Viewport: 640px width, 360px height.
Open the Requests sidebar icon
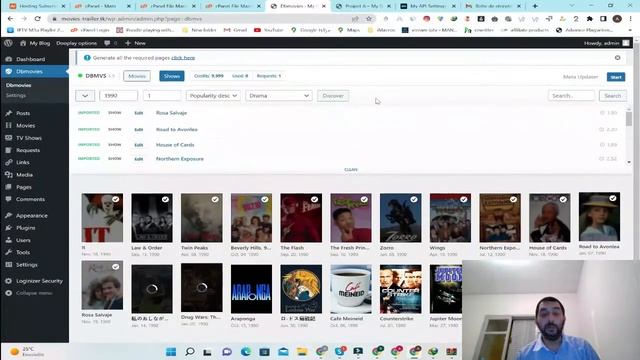(x=9, y=150)
